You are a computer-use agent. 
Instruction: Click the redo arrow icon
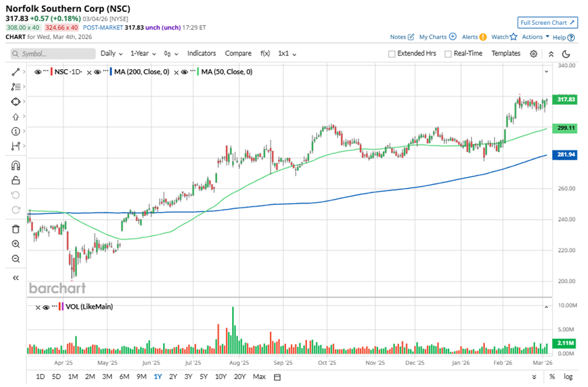pos(16,210)
